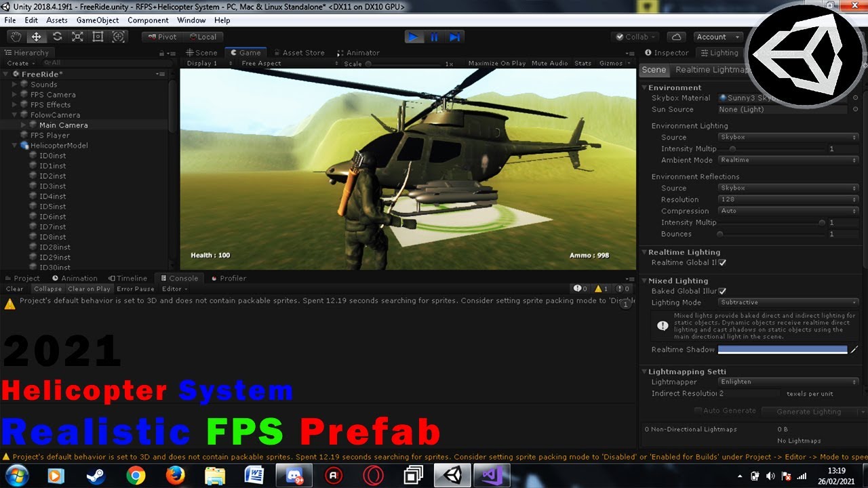Select the Move tool in the toolbar
The height and width of the screenshot is (488, 868).
(37, 37)
